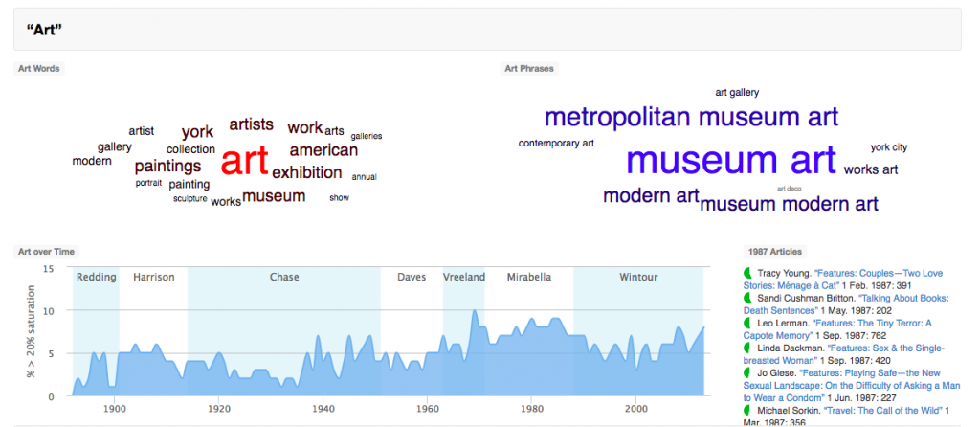980x427 pixels.
Task: Click green icon next to Linda Dackman
Action: coord(748,348)
